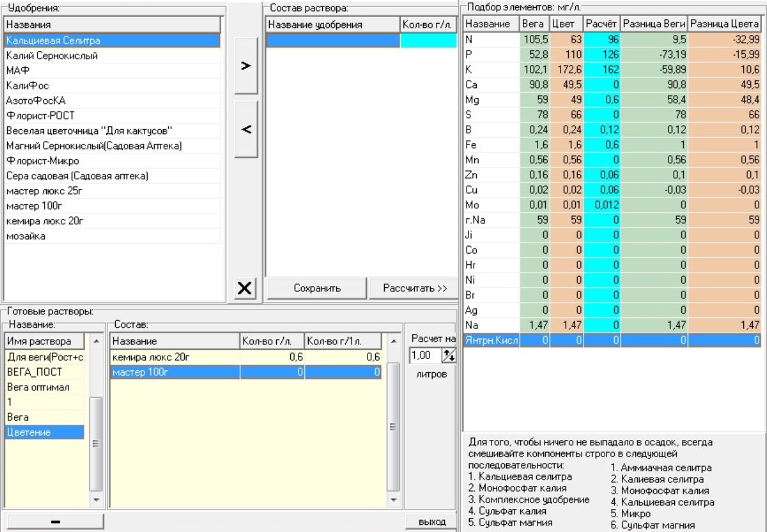767x532 pixels.
Task: Choose мозайка in the fertilizer list
Action: point(26,236)
